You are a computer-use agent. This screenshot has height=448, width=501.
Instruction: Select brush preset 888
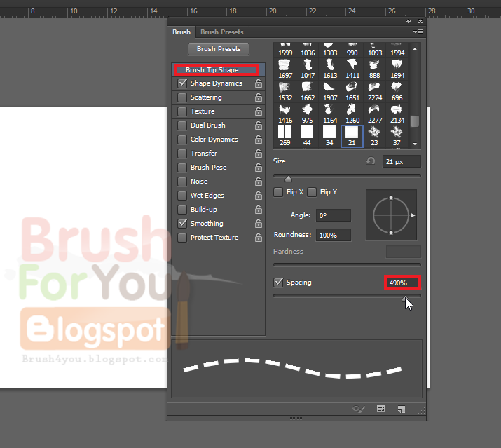[x=374, y=69]
